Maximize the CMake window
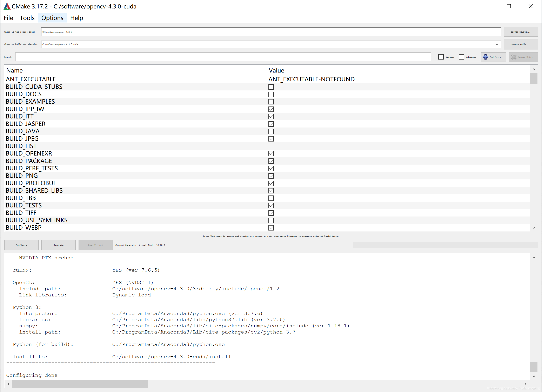Screen dimensions: 542x392 click(509, 6)
